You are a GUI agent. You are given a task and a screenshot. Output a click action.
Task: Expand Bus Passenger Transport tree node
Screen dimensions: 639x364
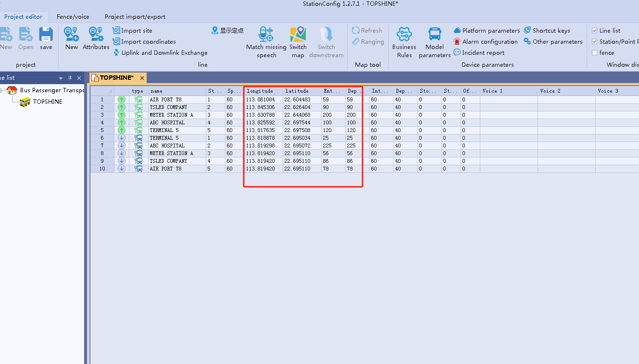2,90
